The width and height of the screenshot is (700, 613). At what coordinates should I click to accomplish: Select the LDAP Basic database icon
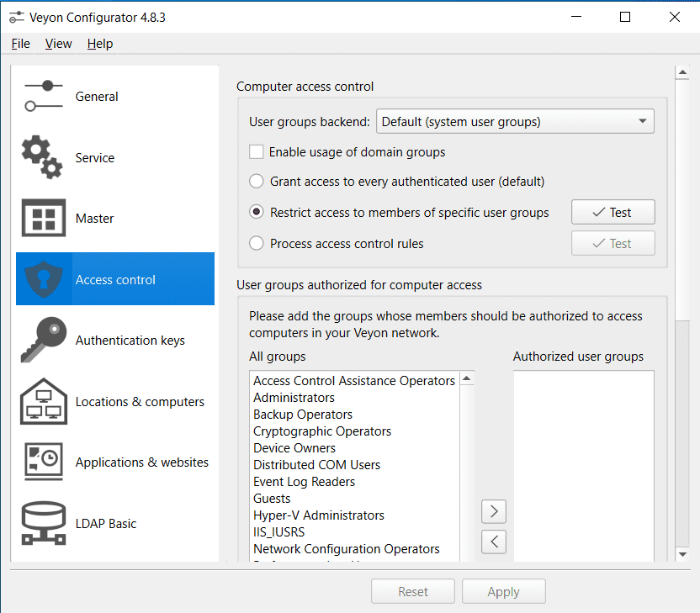coord(43,523)
